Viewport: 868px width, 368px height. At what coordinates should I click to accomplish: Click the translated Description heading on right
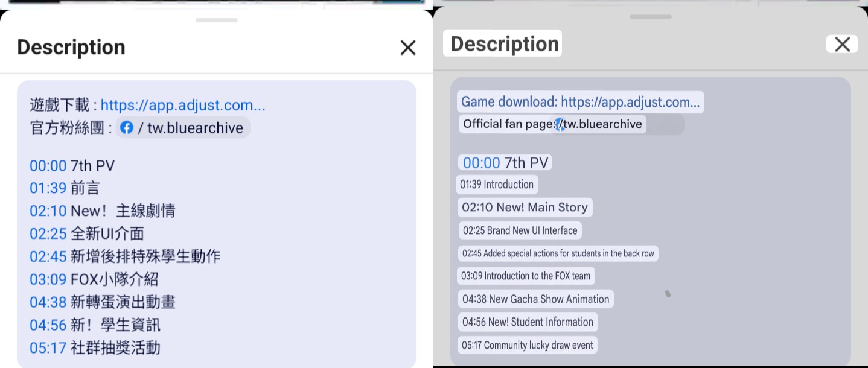click(x=505, y=44)
